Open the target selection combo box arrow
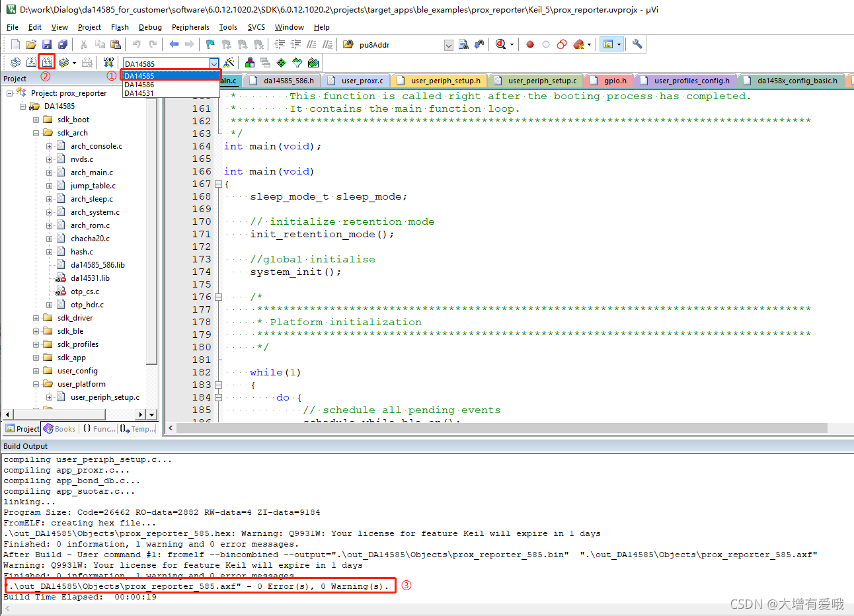854x616 pixels. coord(214,63)
